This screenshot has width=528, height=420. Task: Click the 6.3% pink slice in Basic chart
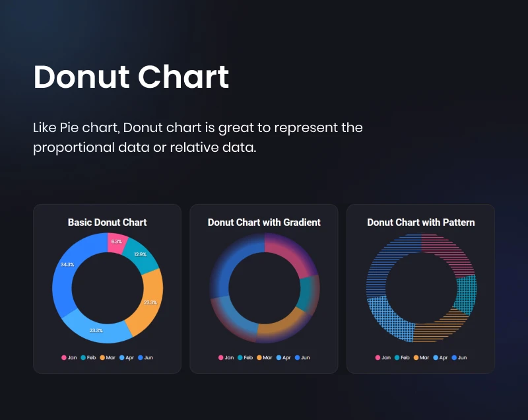click(116, 242)
